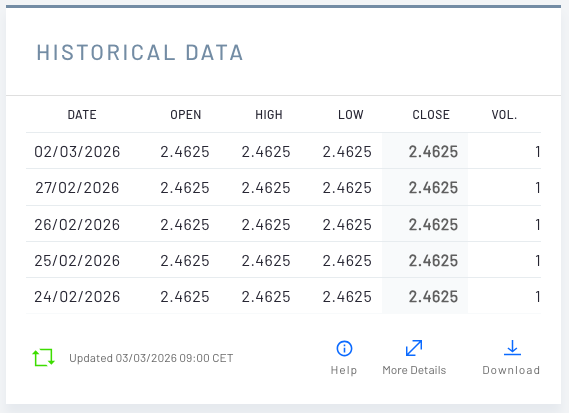Click the LOW column header

click(x=351, y=115)
